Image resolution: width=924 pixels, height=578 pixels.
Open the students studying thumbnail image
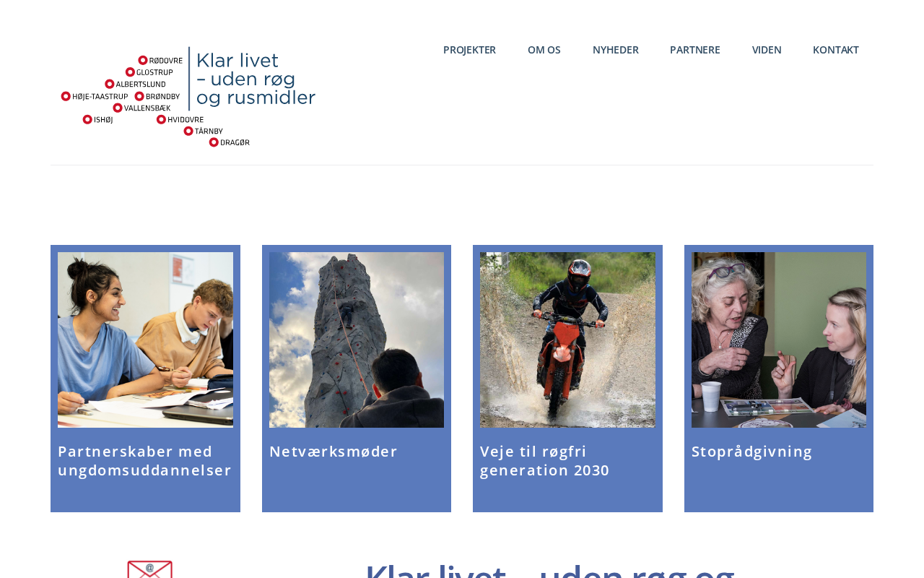coord(145,340)
